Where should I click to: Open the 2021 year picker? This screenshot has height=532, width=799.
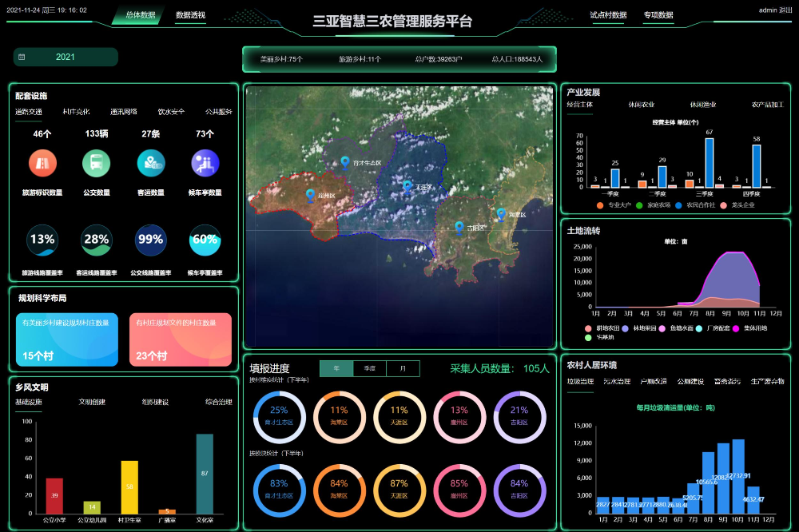click(66, 57)
